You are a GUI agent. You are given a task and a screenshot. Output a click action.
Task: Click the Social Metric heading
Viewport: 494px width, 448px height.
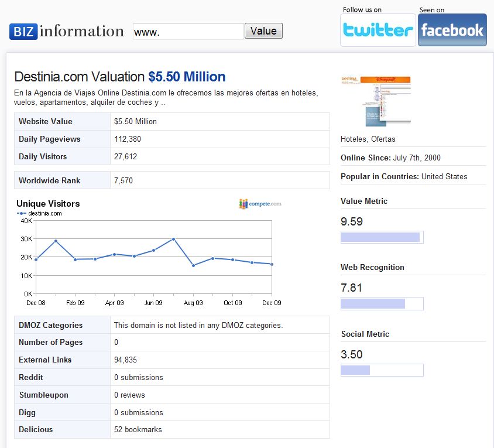point(365,334)
